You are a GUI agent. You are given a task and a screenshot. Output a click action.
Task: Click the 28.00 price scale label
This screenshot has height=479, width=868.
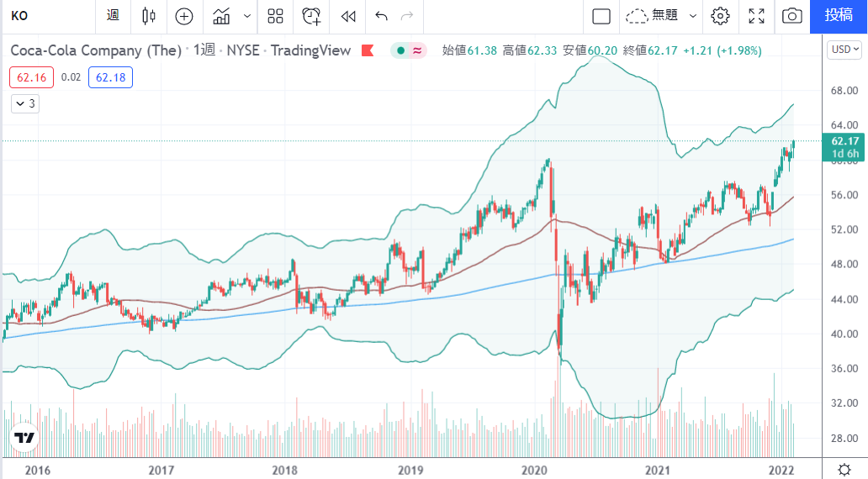[x=844, y=438]
